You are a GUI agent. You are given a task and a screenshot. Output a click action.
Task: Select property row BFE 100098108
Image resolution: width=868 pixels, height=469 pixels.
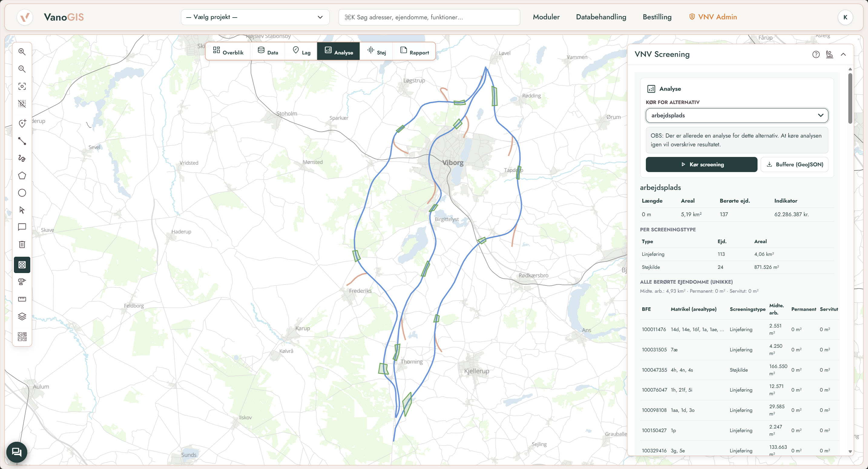tap(739, 410)
